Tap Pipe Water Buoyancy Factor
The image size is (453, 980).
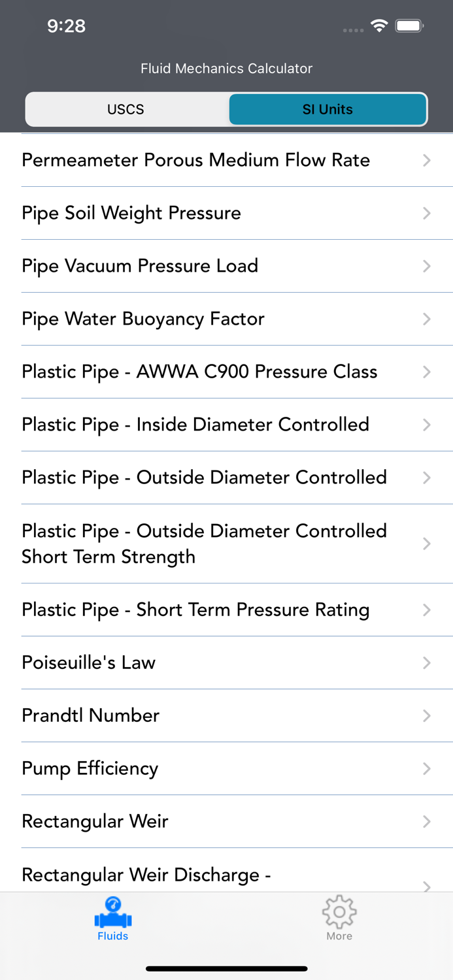pyautogui.click(x=143, y=319)
